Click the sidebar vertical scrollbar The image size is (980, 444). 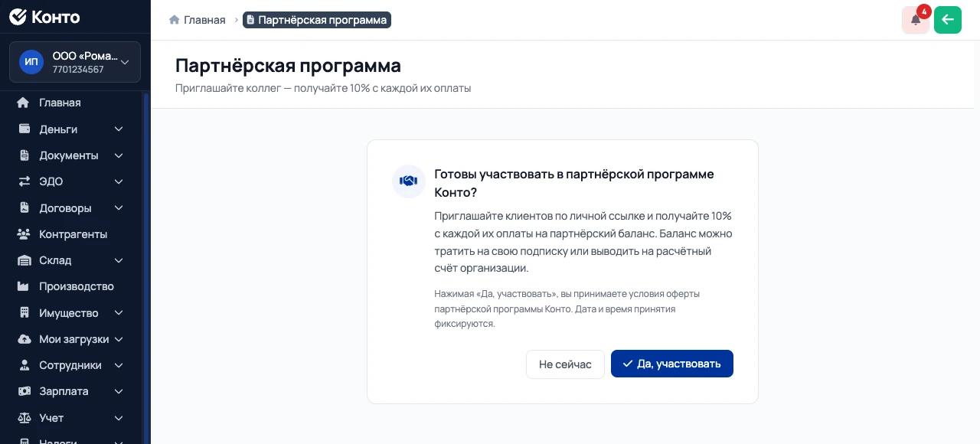145,268
